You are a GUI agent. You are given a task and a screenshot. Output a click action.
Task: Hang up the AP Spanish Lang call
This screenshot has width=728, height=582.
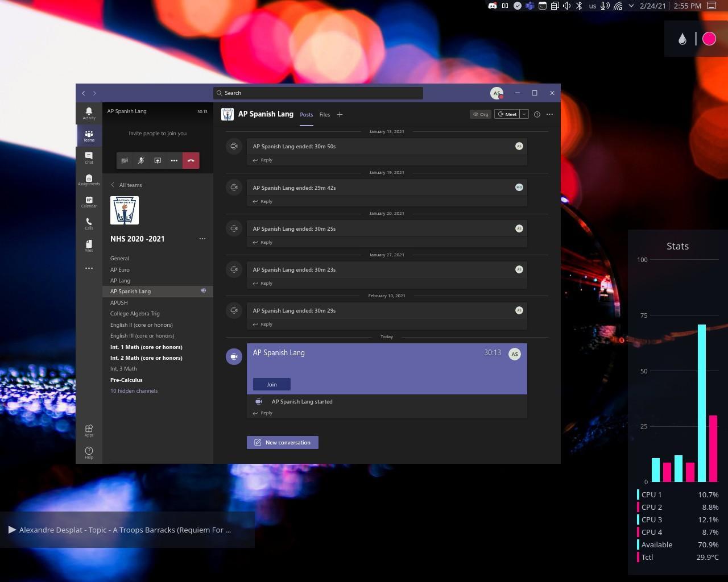click(191, 160)
